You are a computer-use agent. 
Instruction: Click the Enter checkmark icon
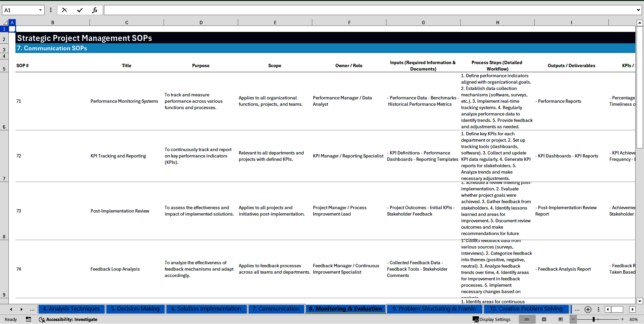(79, 10)
